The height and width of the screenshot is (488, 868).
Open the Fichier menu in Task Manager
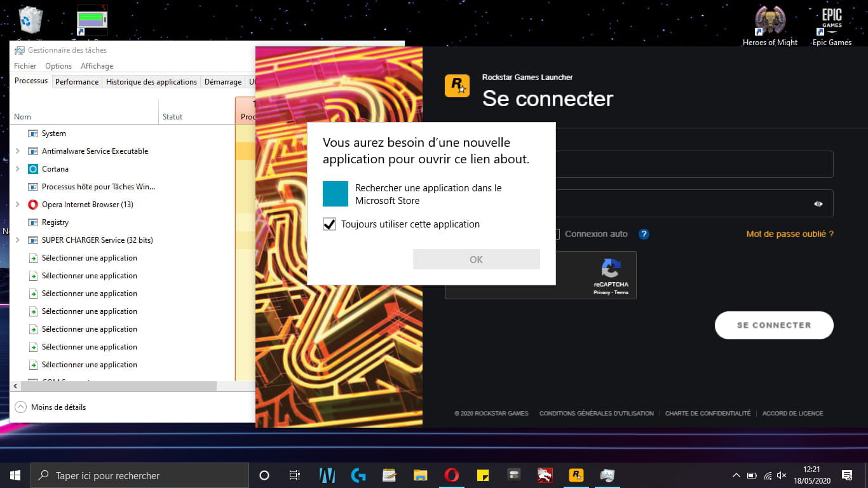(25, 66)
